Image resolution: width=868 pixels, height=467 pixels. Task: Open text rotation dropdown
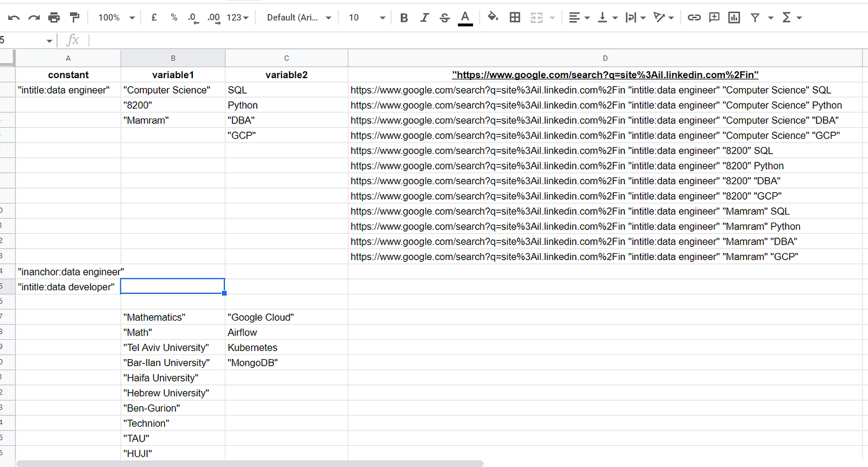click(x=664, y=17)
